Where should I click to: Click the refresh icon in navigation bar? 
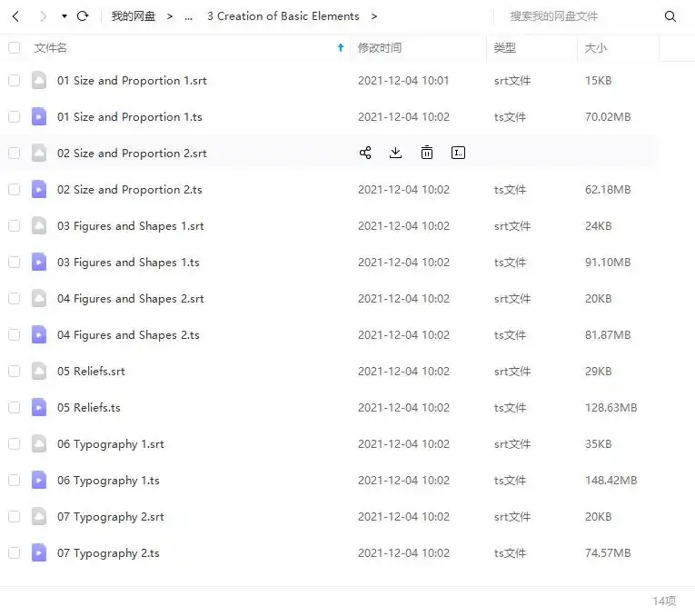83,16
